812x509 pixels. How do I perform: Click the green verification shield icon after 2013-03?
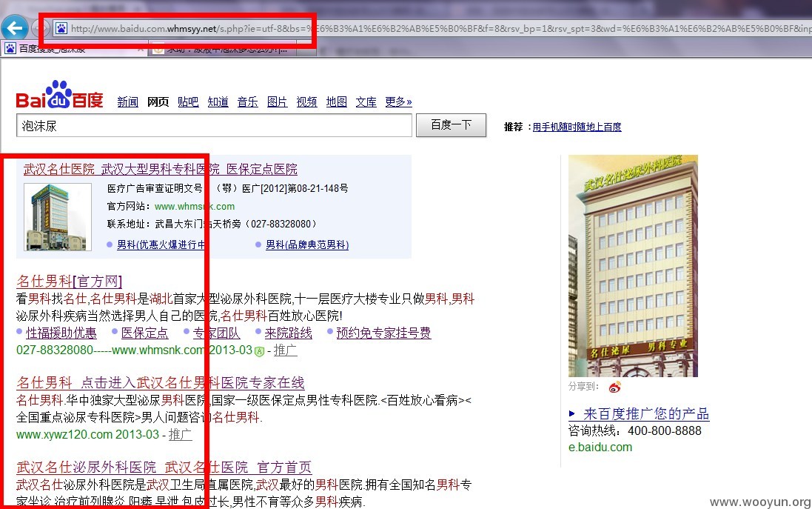pyautogui.click(x=260, y=351)
